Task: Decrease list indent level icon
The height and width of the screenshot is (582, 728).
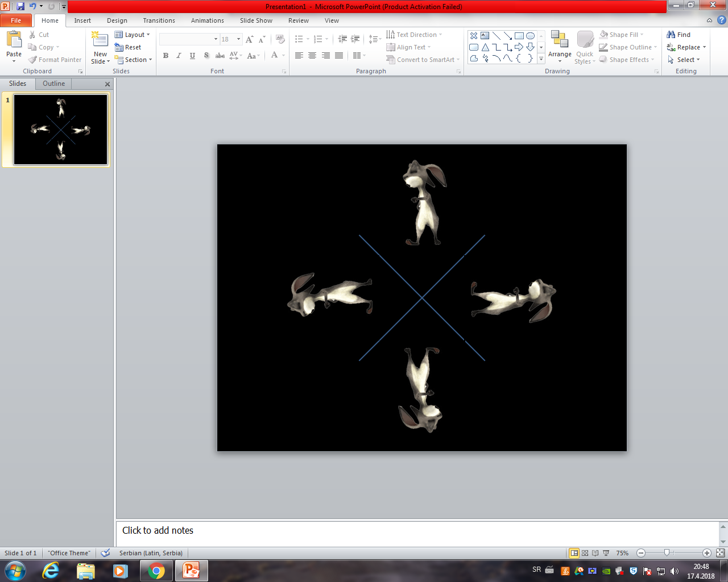Action: pos(342,39)
